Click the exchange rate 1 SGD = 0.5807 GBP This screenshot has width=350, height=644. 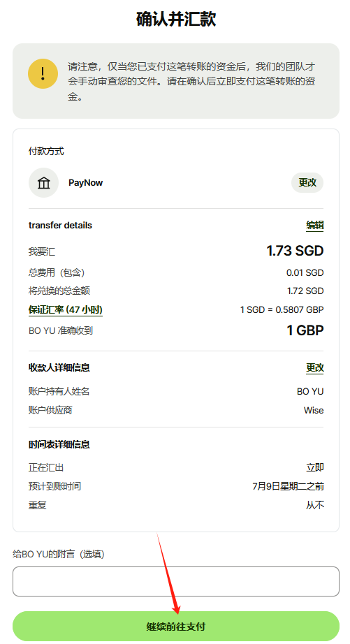pyautogui.click(x=282, y=309)
